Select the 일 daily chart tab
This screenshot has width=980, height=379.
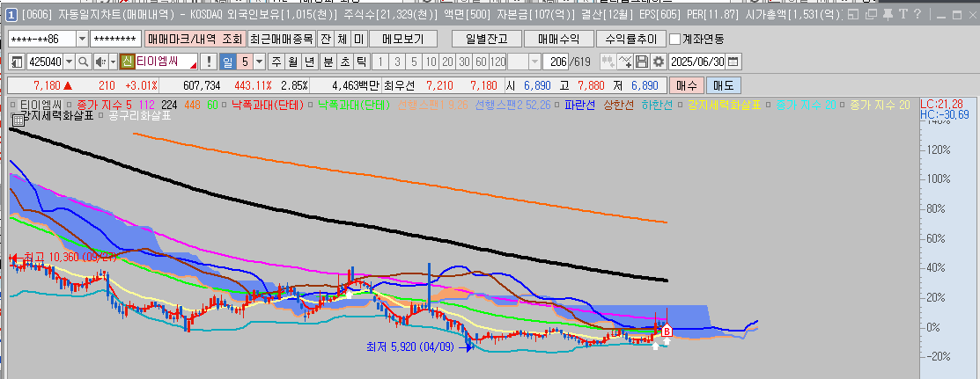[227, 62]
